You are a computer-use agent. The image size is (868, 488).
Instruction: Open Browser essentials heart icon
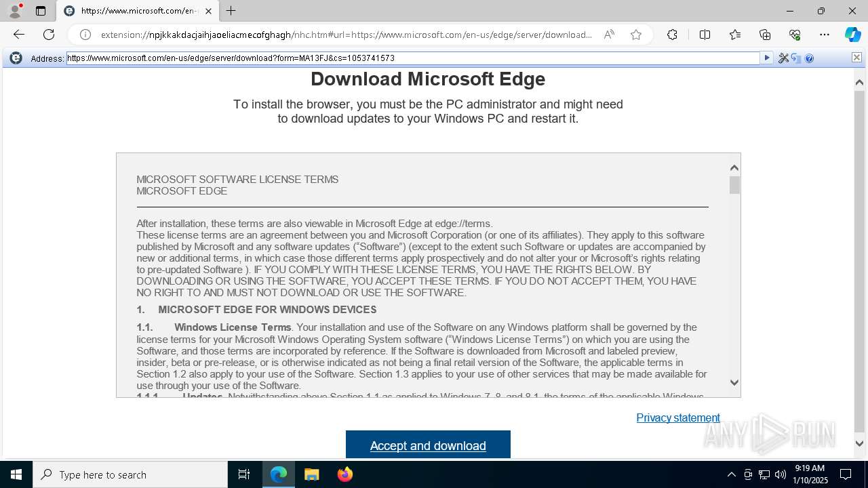[x=795, y=35]
